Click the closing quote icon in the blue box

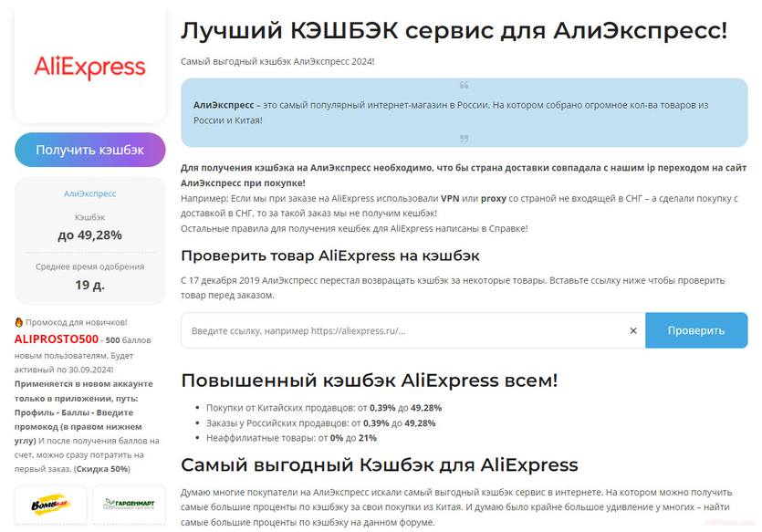pos(464,139)
